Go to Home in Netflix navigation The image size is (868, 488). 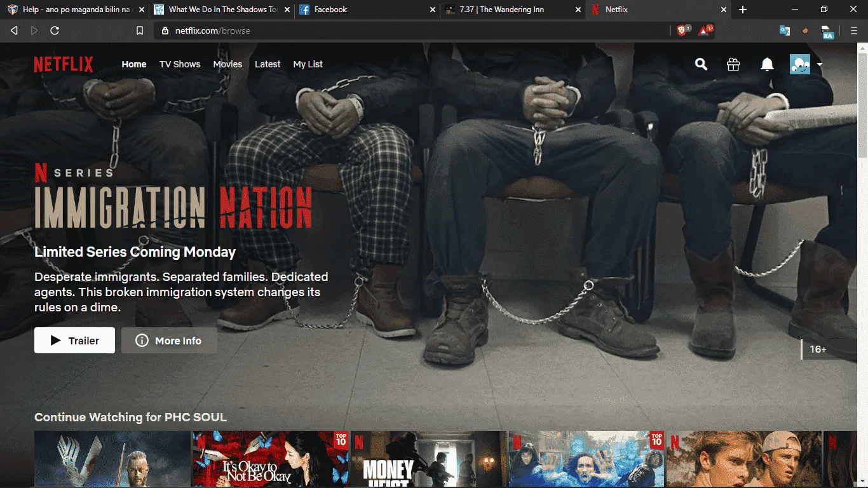coord(134,64)
